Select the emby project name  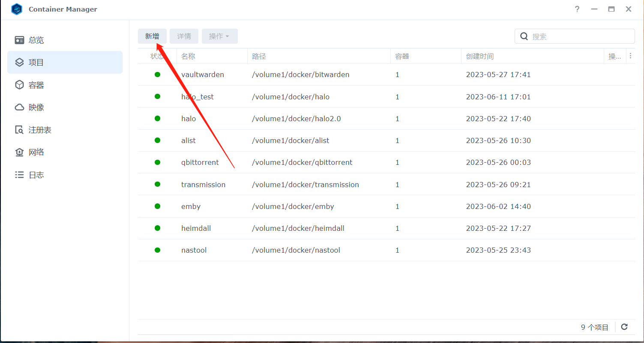[191, 206]
